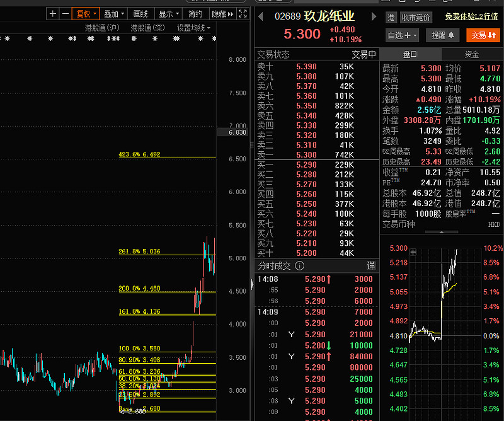Click stock name 玖龙纸业
Viewport: 504px width, 421px height.
click(329, 16)
